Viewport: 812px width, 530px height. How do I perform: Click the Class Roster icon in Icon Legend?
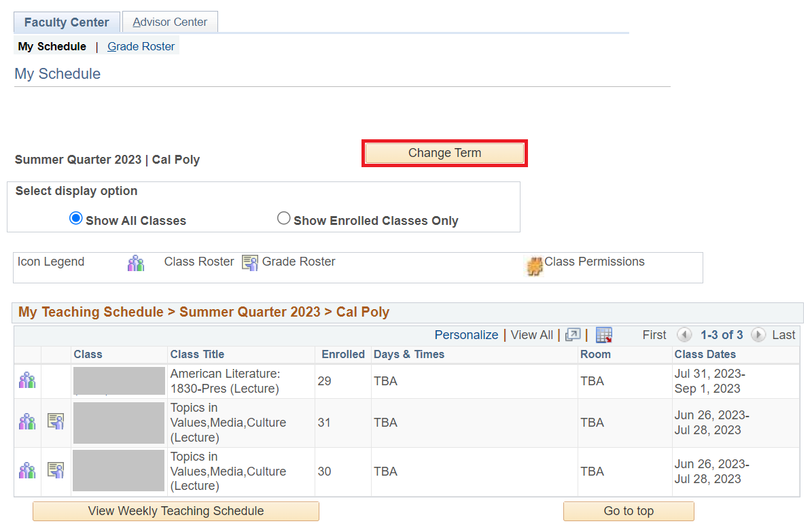(136, 262)
